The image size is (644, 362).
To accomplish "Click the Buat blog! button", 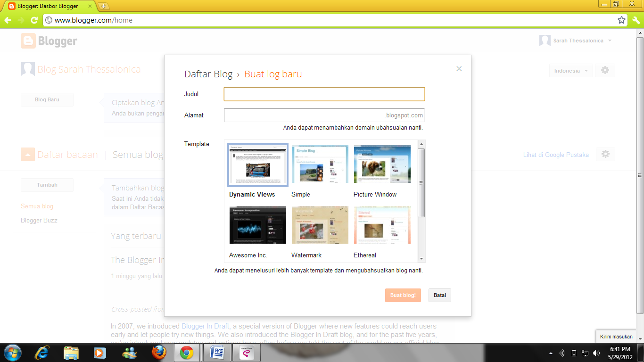I will pyautogui.click(x=403, y=295).
